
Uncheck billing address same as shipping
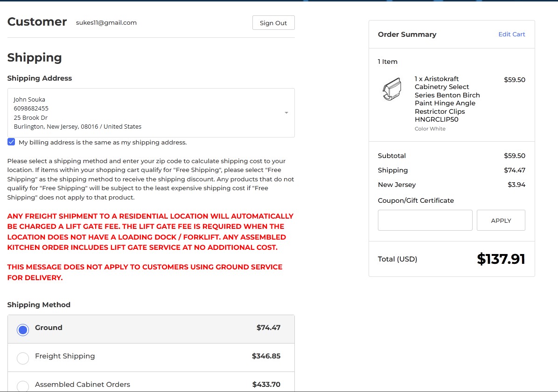coord(11,142)
